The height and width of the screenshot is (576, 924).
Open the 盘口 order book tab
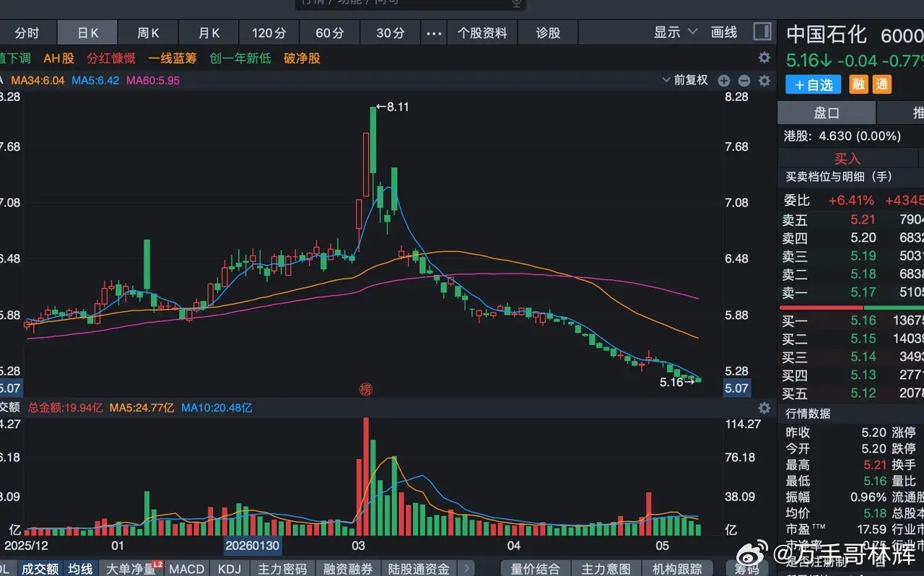tap(827, 113)
